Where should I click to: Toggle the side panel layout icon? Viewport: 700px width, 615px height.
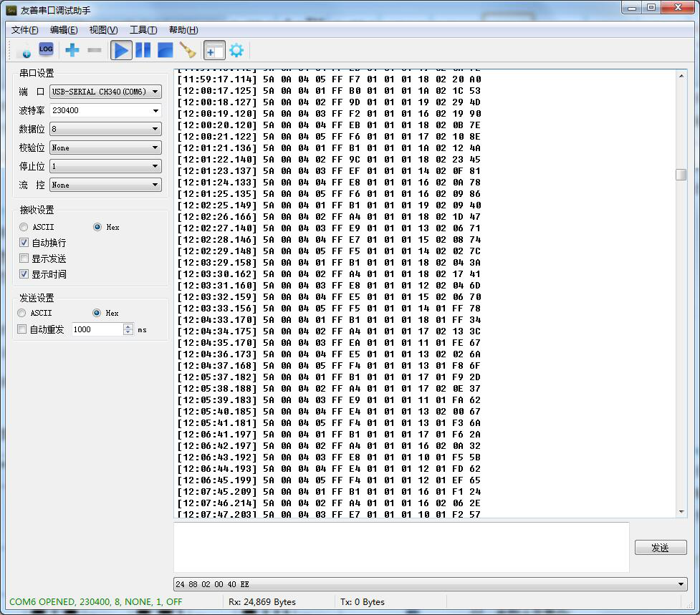click(x=214, y=50)
